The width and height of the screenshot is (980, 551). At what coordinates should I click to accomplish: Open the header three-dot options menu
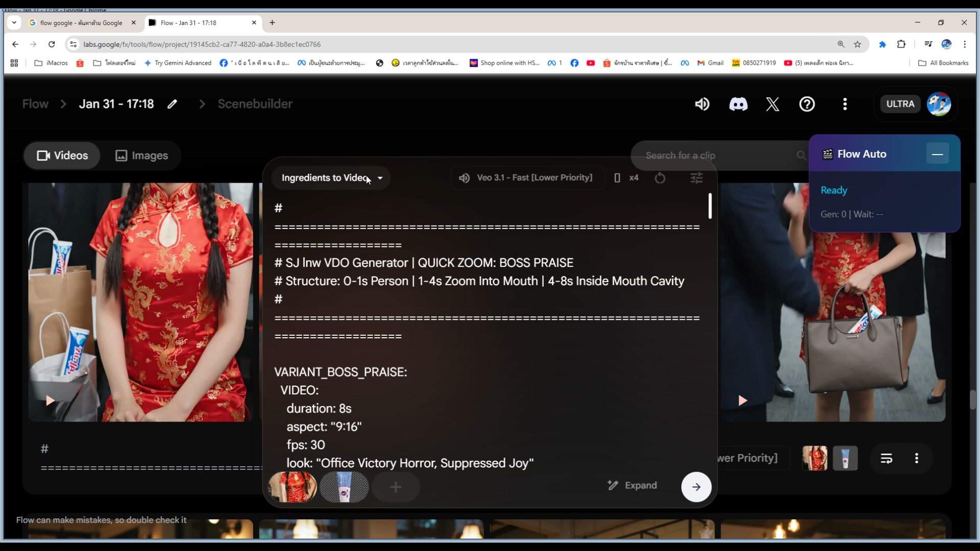tap(845, 104)
